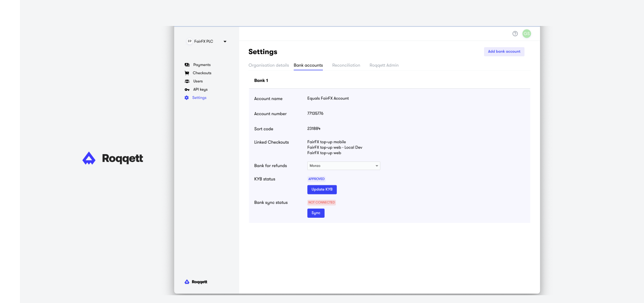Open API keys page from sidebar
The image size is (644, 303).
(x=200, y=90)
